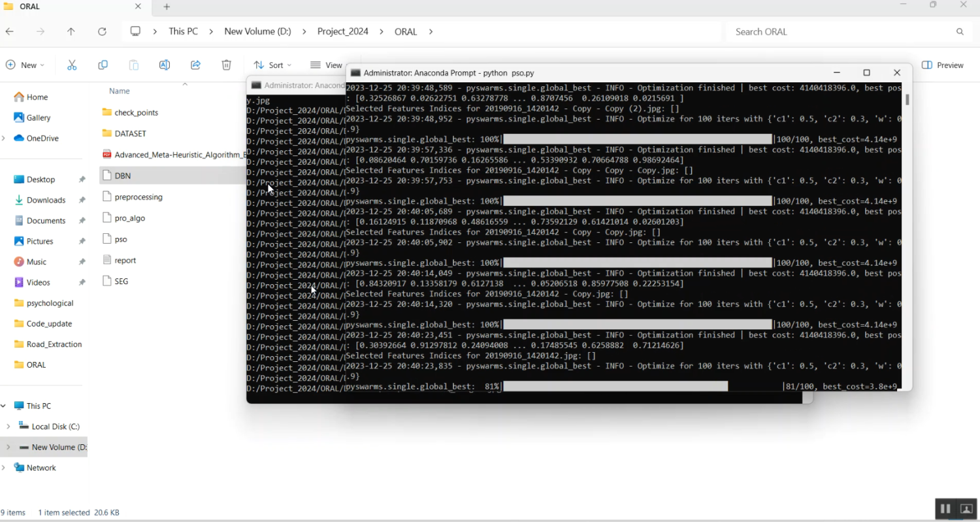Viewport: 980px width, 522px height.
Task: Go up one folder level
Action: coord(71,31)
